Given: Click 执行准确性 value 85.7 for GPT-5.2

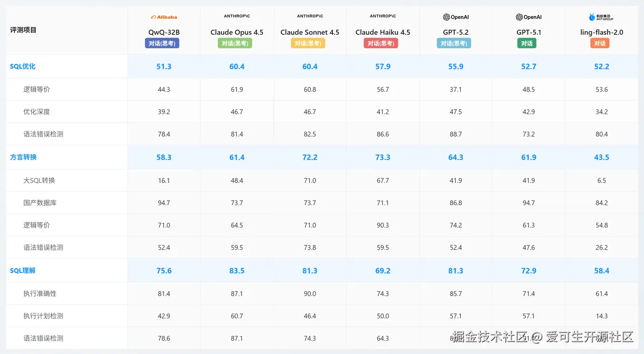Looking at the screenshot, I should [x=456, y=294].
